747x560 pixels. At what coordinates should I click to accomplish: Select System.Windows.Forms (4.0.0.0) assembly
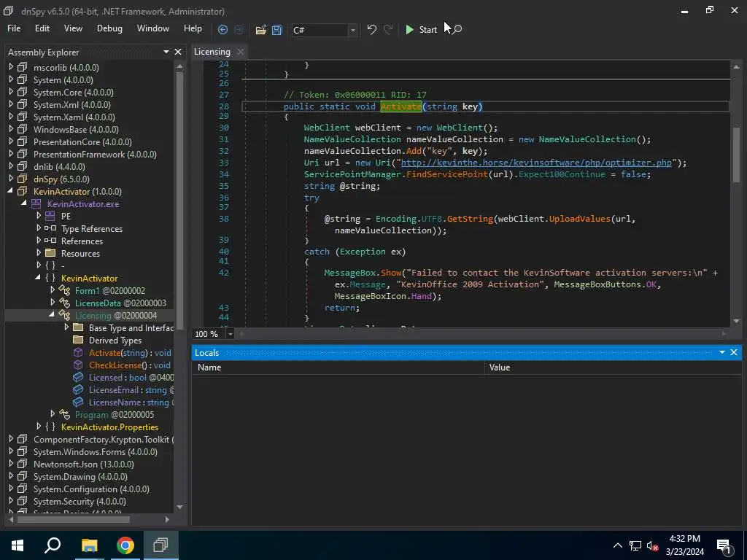[95, 451]
